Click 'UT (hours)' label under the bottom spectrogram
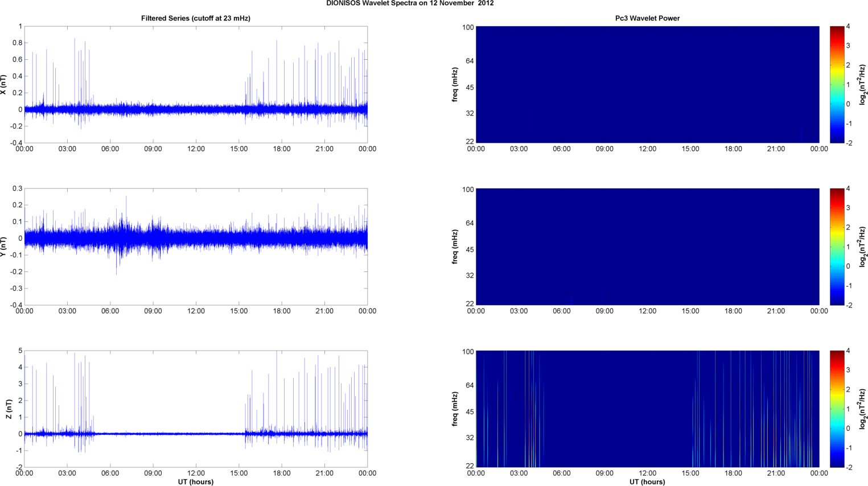Image resolution: width=868 pixels, height=486 pixels. pyautogui.click(x=647, y=482)
